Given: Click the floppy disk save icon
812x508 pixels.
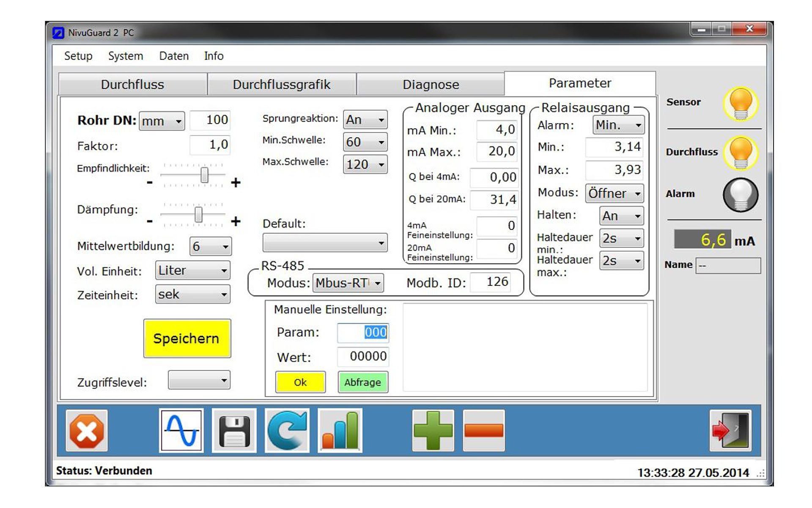Looking at the screenshot, I should [234, 431].
